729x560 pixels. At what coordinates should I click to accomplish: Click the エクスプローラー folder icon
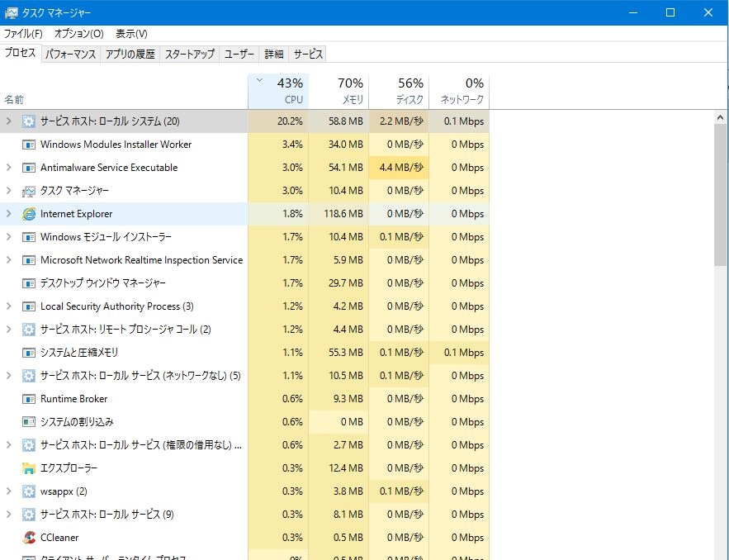coord(29,468)
